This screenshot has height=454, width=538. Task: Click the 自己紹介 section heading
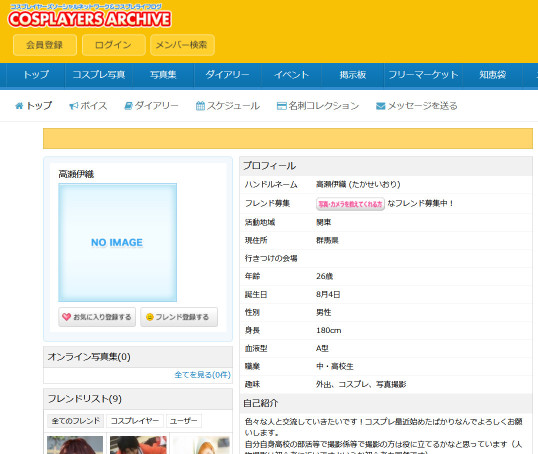click(261, 403)
